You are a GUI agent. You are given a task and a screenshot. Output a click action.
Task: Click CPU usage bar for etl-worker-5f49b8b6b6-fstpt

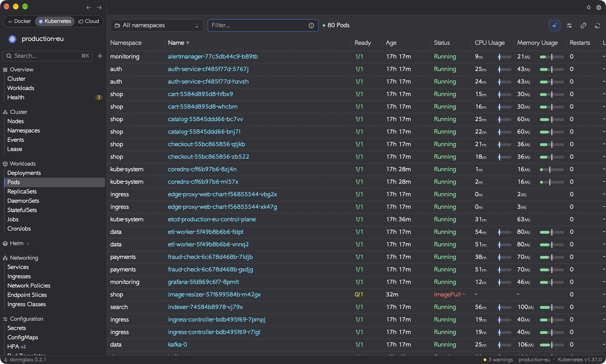tap(504, 232)
